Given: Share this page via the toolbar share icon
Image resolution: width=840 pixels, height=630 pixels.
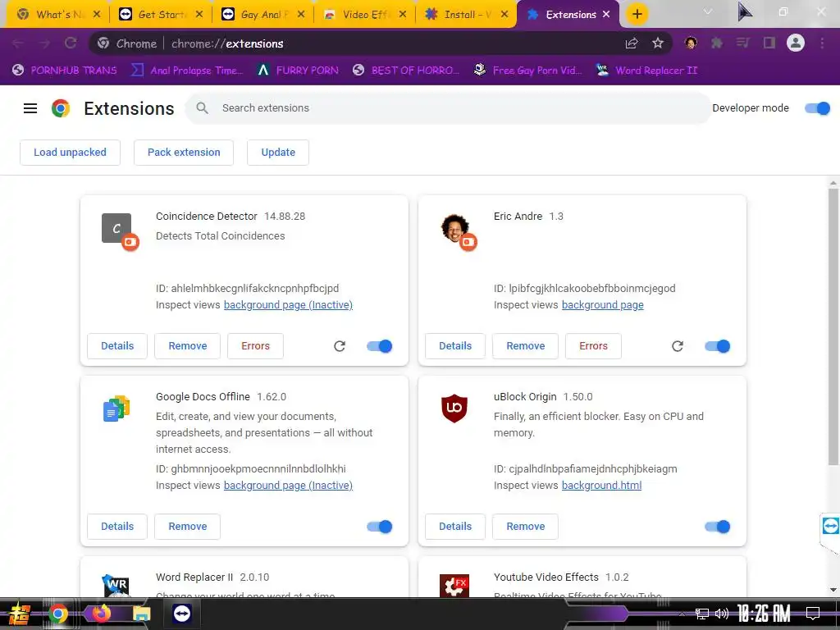Looking at the screenshot, I should 632,43.
